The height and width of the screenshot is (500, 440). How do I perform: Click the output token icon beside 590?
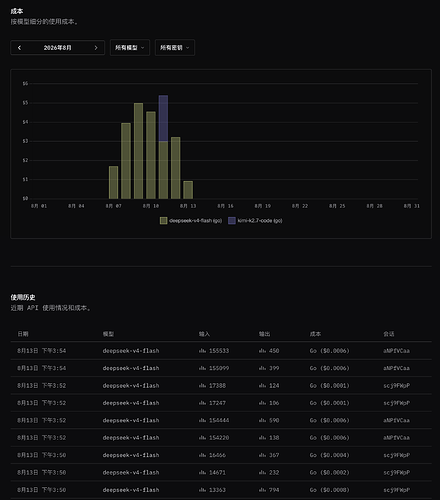pyautogui.click(x=262, y=420)
